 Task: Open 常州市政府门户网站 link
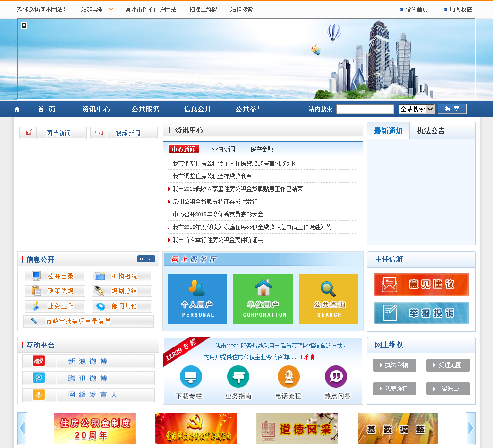[151, 10]
